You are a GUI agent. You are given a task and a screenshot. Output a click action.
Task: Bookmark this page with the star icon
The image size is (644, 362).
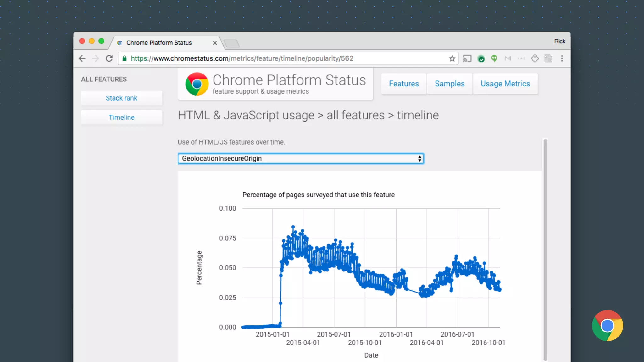tap(452, 58)
